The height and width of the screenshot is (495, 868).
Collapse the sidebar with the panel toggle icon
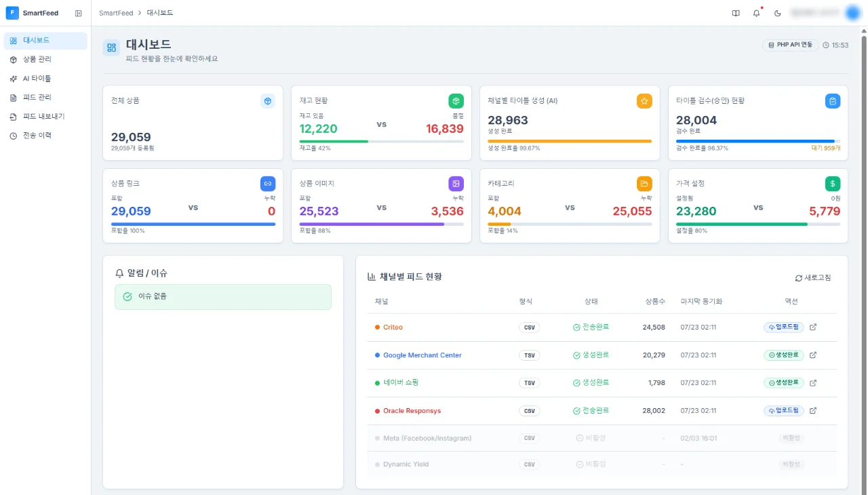coord(79,13)
